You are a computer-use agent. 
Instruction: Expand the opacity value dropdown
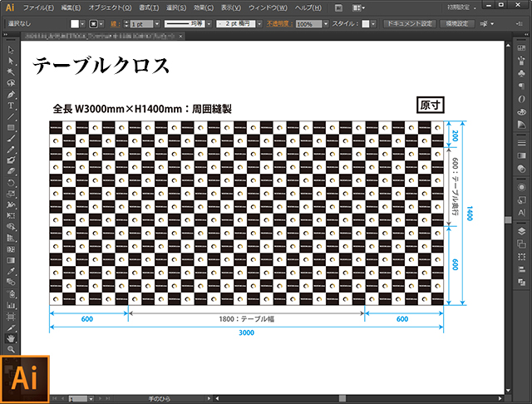coord(326,24)
